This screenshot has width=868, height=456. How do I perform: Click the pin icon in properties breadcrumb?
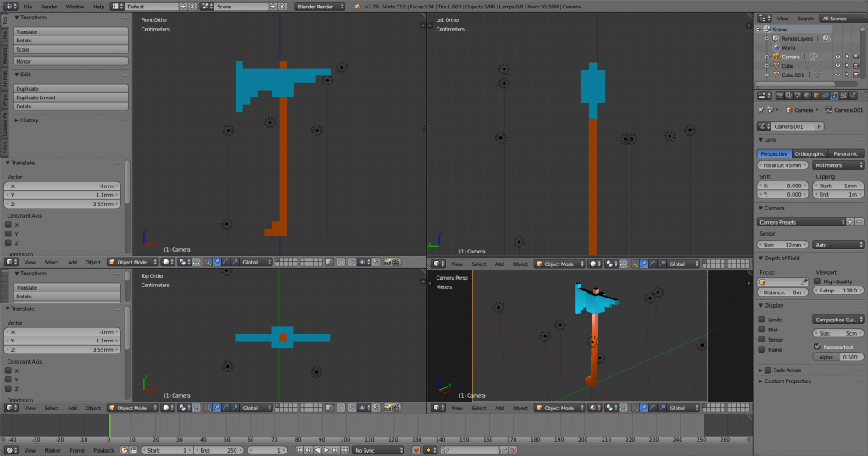pyautogui.click(x=762, y=110)
